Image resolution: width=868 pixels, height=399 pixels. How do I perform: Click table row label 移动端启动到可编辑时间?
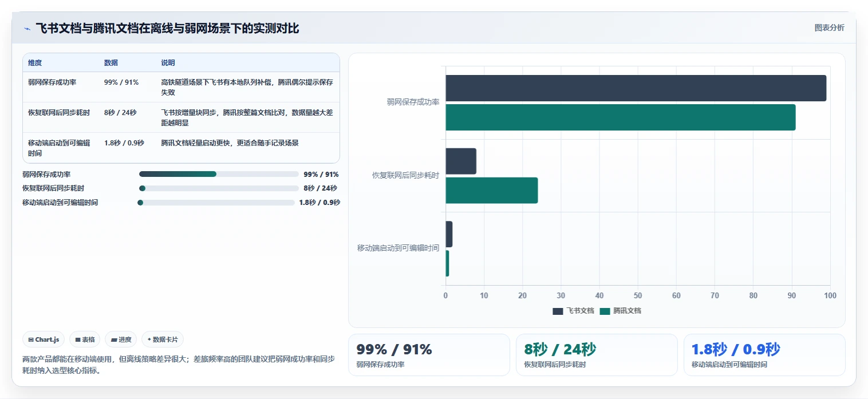point(59,148)
